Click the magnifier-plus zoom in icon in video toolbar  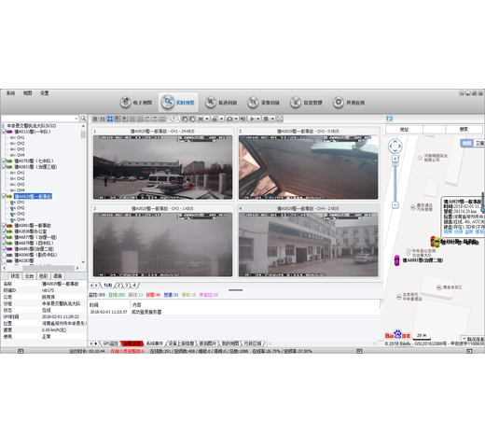(x=170, y=119)
